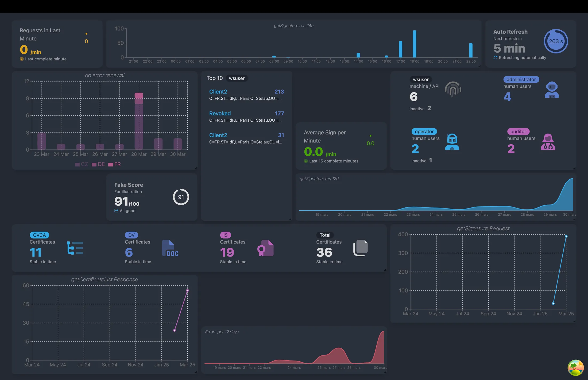Click the wsuser machine / API badge

[x=421, y=79]
